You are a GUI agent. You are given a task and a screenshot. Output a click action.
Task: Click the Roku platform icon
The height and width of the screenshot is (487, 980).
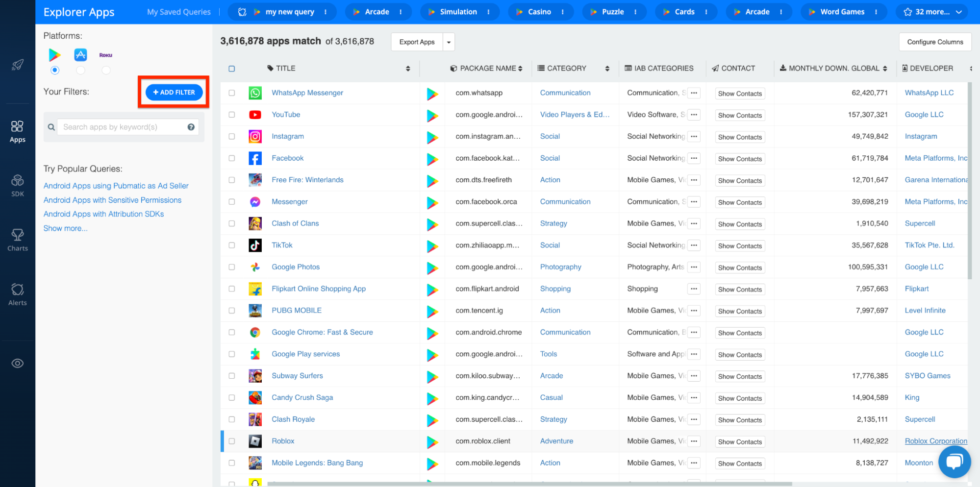[106, 55]
